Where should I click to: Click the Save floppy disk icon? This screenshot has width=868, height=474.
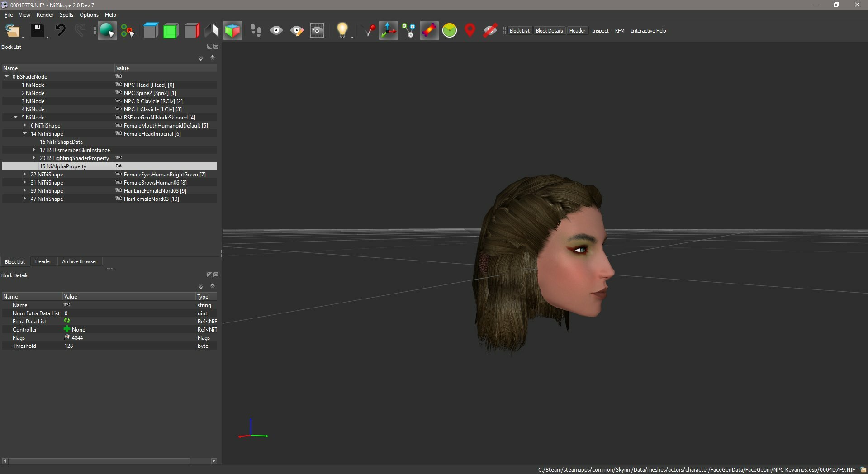[37, 31]
